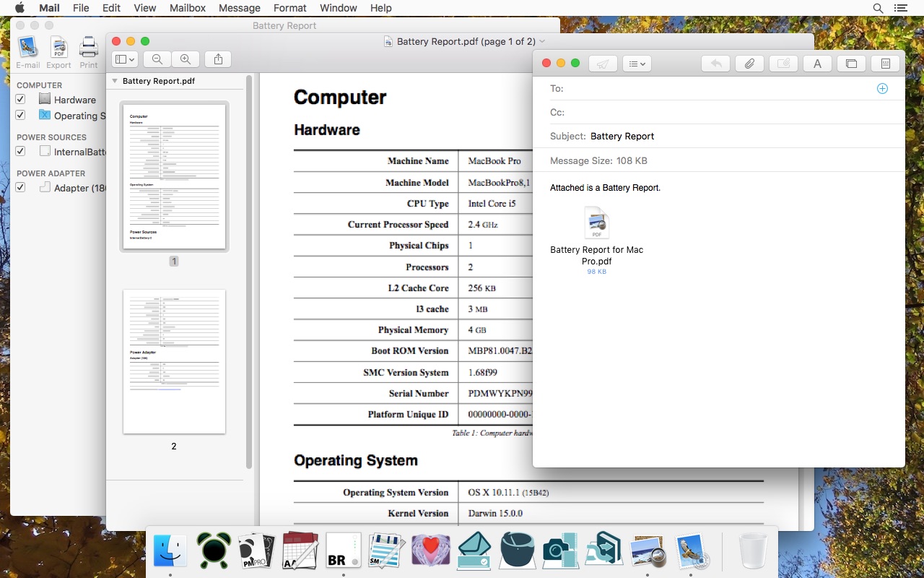Zoom in the PDF in Preview
The width and height of the screenshot is (924, 578).
(186, 60)
